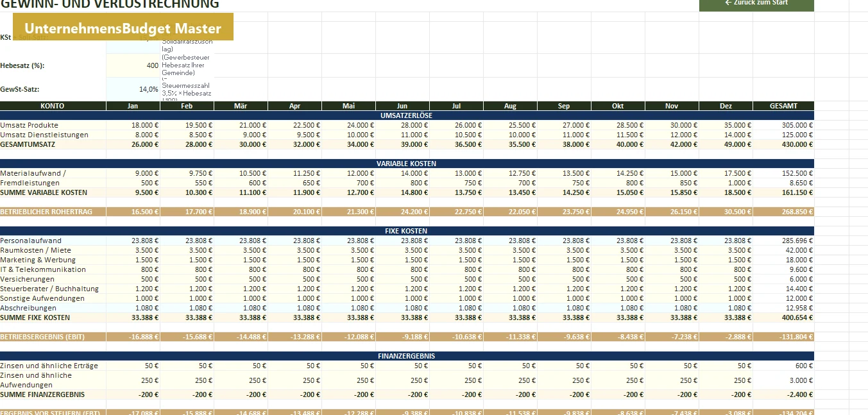This screenshot has height=415, width=868.
Task: Select the Hebesatz value cell showing 400
Action: 133,65
